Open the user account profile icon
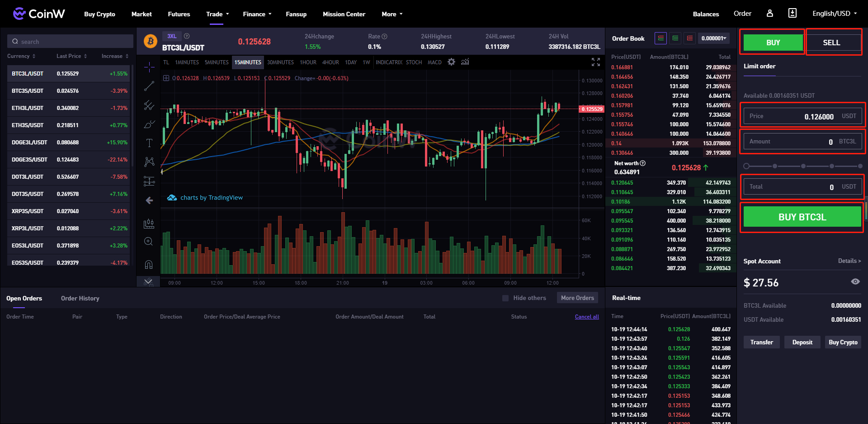 (770, 13)
